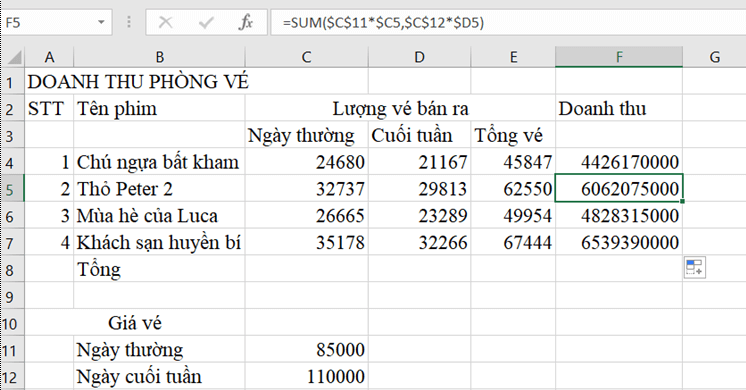
Task: Click the formula bar SUM formula text
Action: [383, 22]
